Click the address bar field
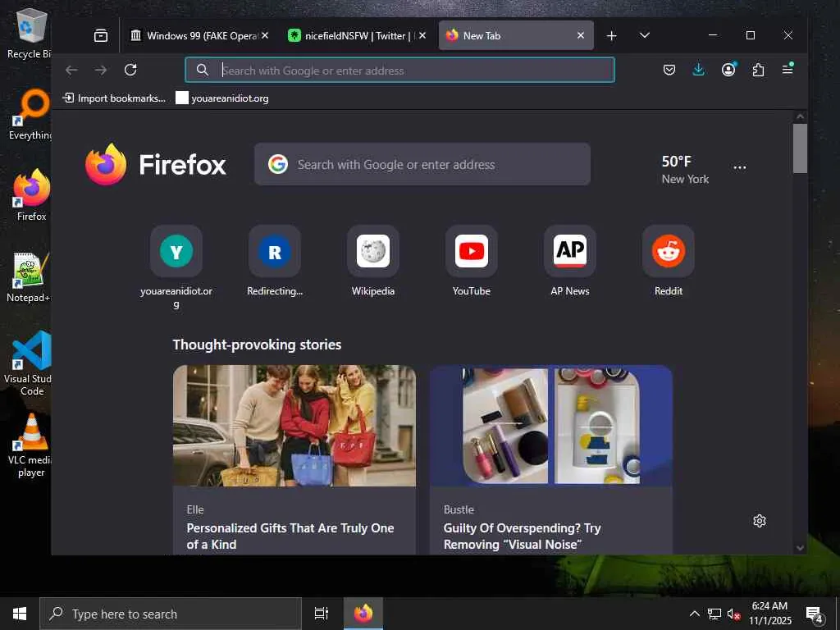Viewport: 840px width, 630px height. pos(399,71)
